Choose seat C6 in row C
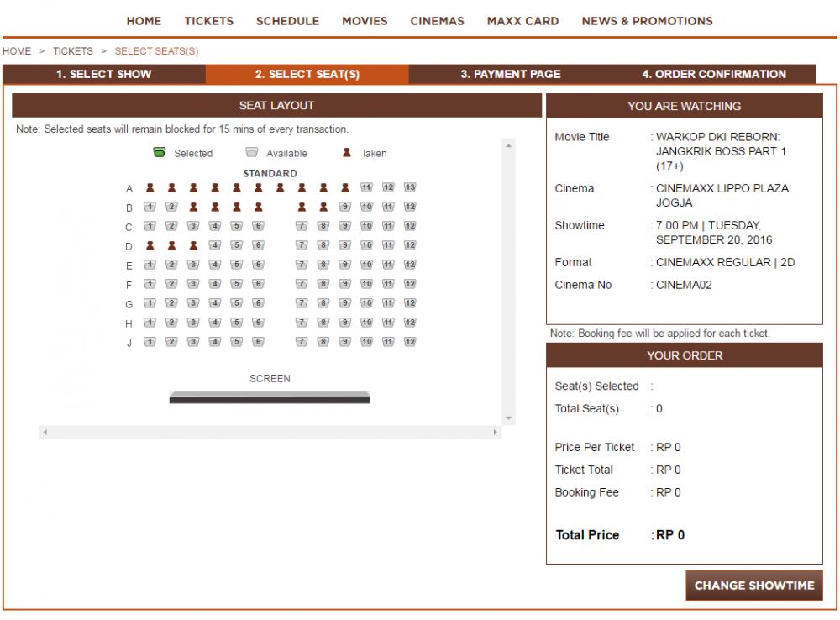The width and height of the screenshot is (840, 620). (258, 226)
